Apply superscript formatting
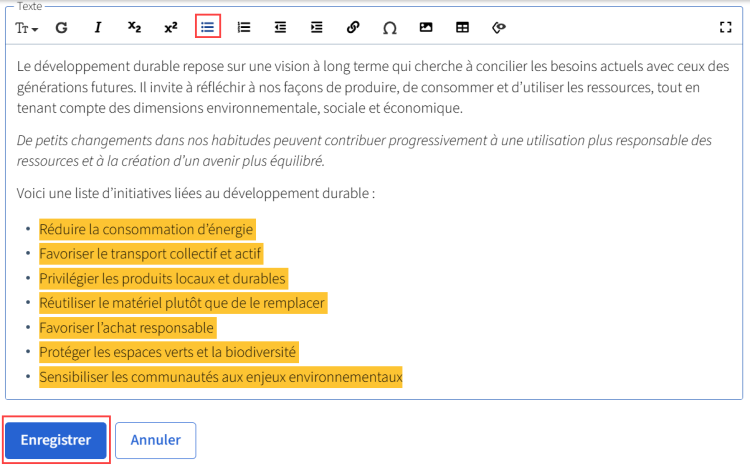Viewport: 750px width, 469px height. click(x=171, y=28)
